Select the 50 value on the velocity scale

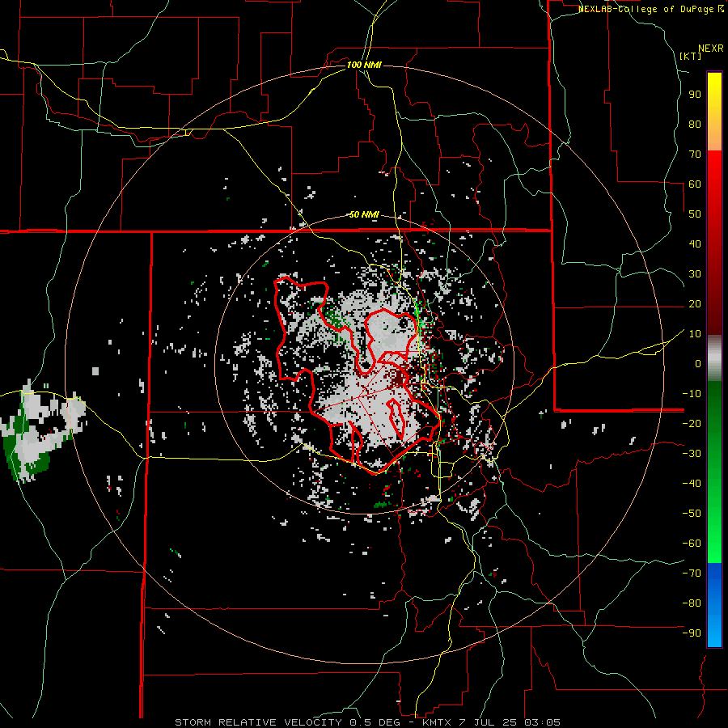695,214
